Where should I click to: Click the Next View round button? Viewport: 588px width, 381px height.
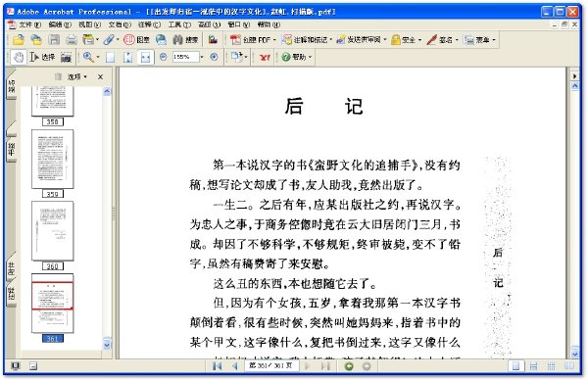tap(367, 366)
